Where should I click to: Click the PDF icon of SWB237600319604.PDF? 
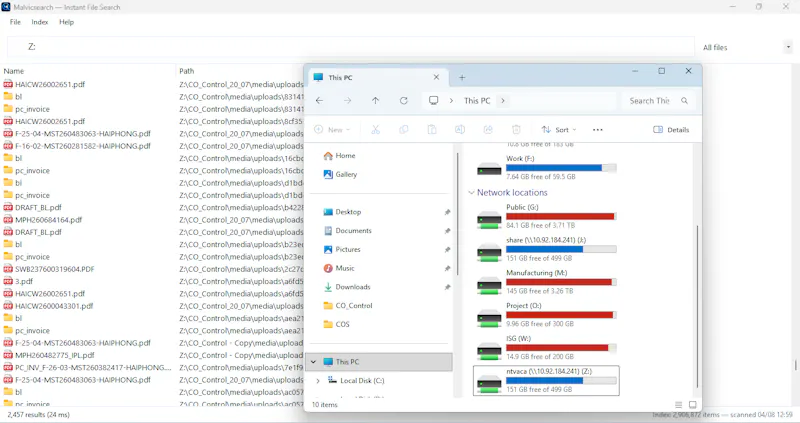click(8, 269)
